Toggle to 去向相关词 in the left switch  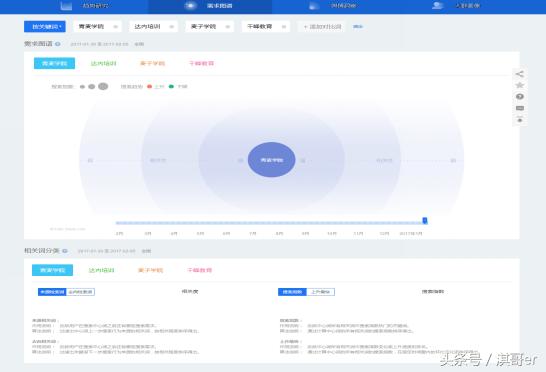click(x=80, y=292)
